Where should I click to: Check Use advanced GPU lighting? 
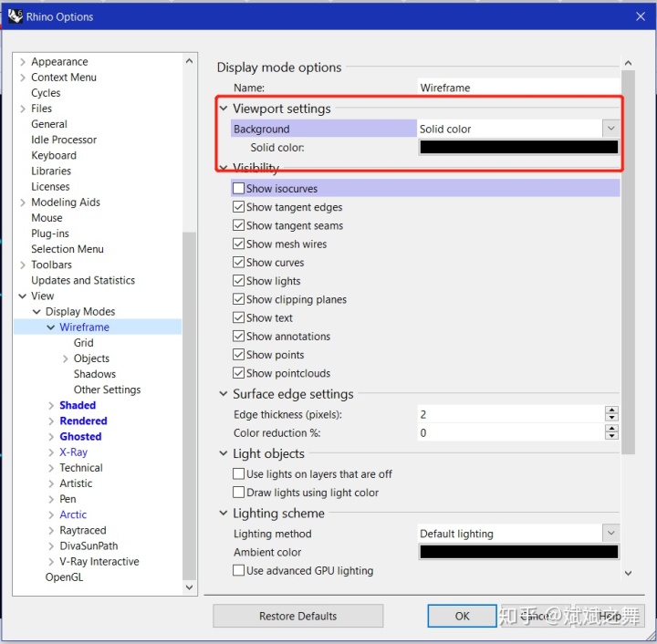[238, 570]
